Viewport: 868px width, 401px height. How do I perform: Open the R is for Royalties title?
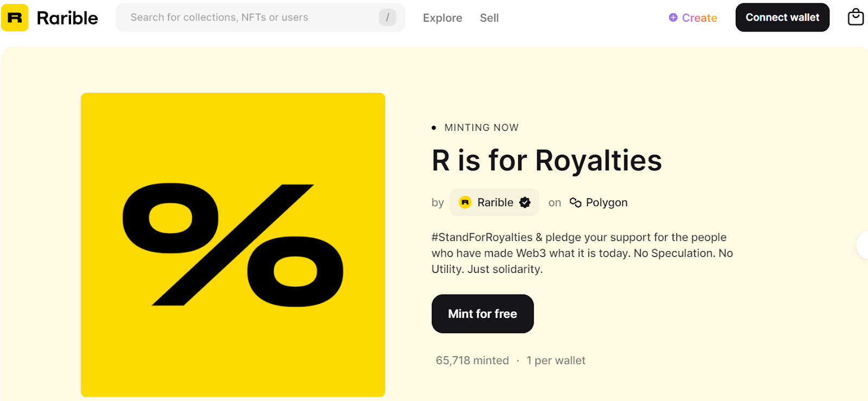546,161
